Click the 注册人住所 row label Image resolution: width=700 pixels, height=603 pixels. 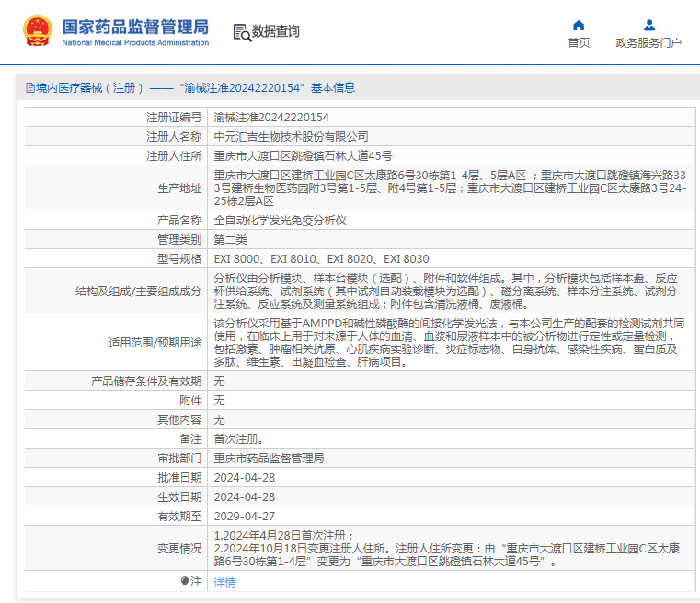click(174, 155)
